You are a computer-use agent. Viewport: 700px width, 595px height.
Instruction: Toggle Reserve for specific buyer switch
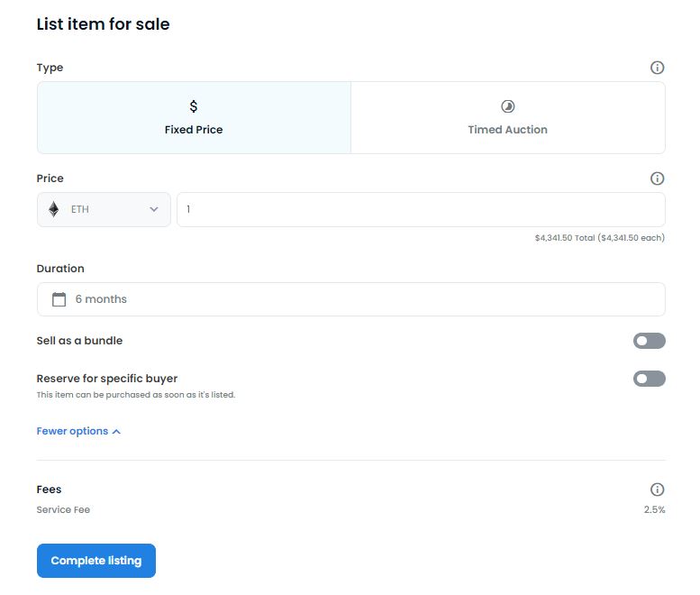point(650,379)
